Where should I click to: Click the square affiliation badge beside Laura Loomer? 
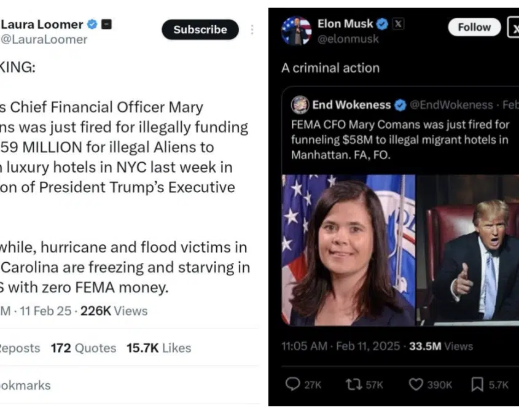pos(106,25)
